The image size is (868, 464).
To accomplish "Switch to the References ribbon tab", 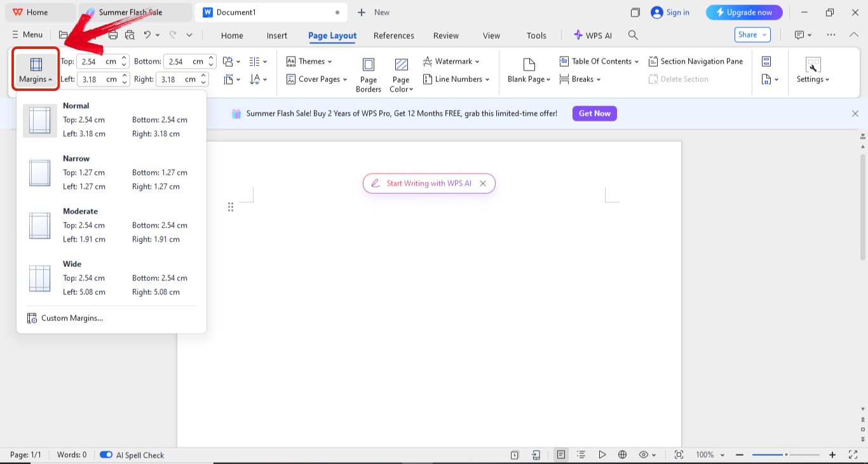I will pos(394,36).
